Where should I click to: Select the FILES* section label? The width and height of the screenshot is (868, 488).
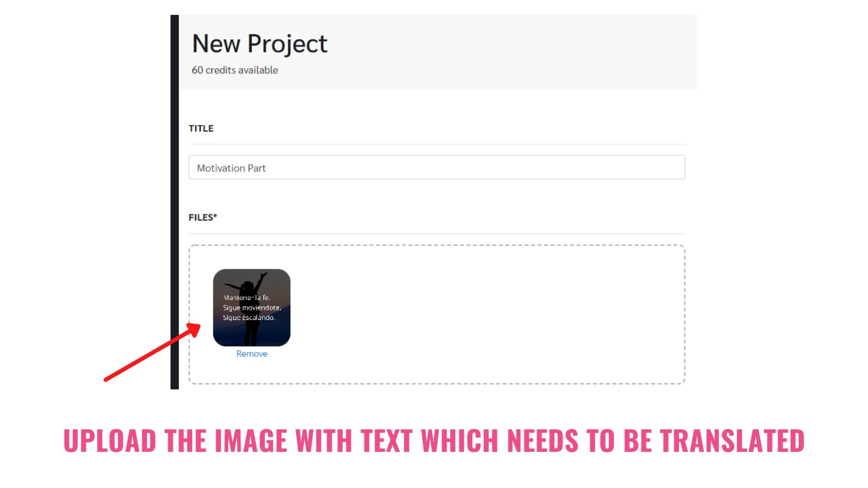pos(203,217)
